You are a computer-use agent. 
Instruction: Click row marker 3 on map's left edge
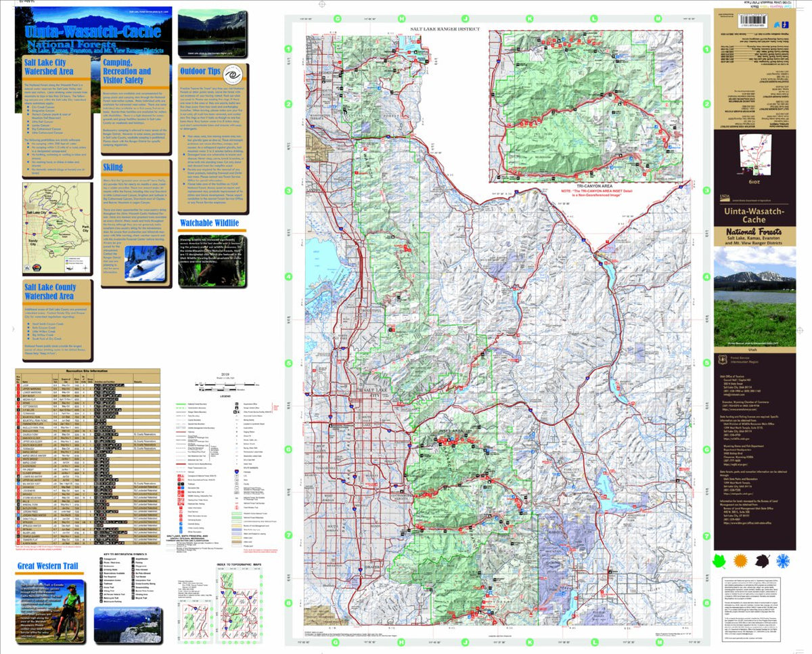289,191
